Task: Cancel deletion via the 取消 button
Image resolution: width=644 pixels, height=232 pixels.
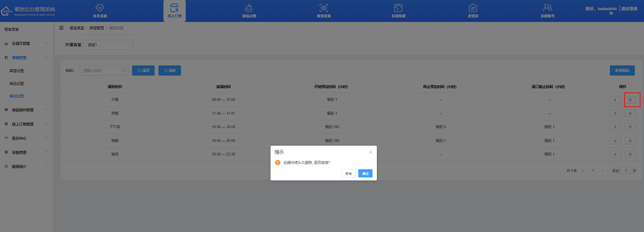Action: (348, 174)
